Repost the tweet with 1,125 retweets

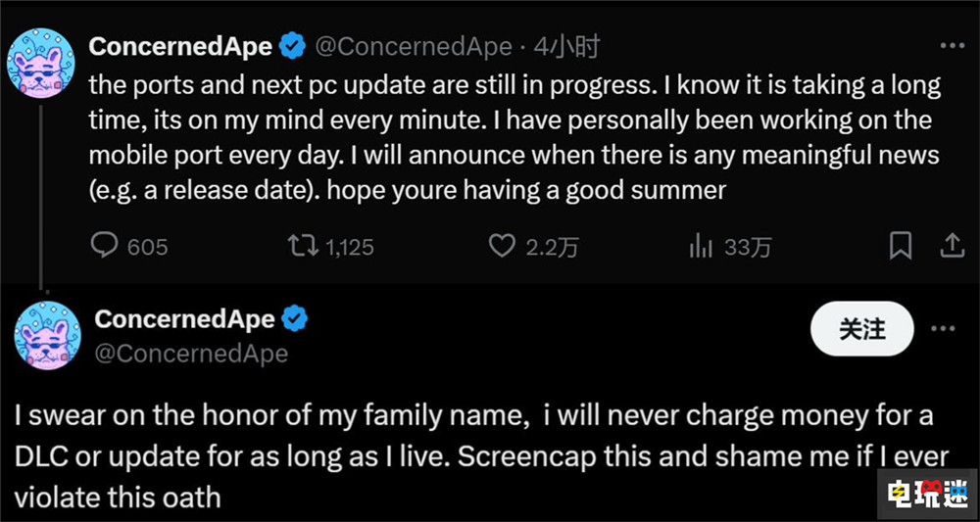303,247
